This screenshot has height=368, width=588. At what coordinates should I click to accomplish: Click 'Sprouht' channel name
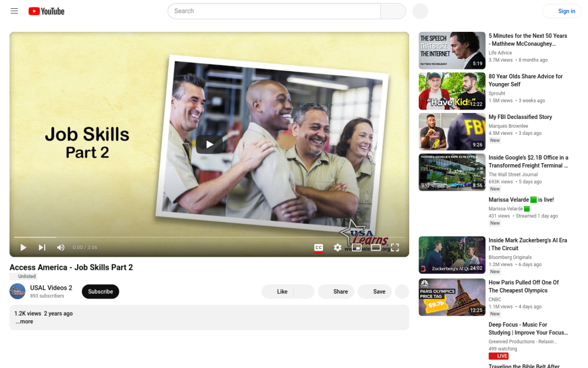click(x=497, y=94)
